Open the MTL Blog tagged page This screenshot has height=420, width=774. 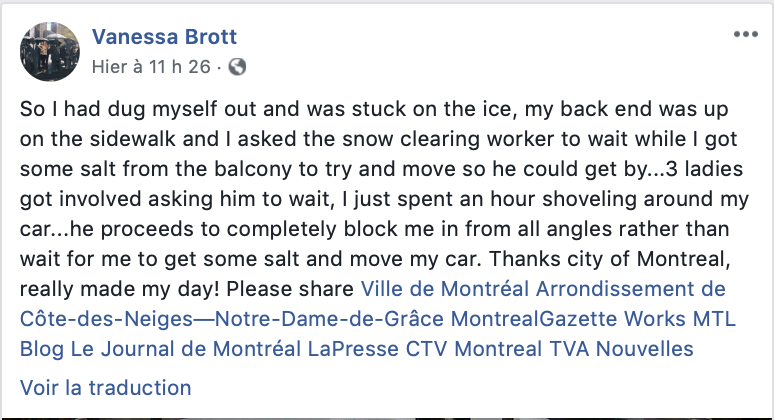(x=378, y=334)
